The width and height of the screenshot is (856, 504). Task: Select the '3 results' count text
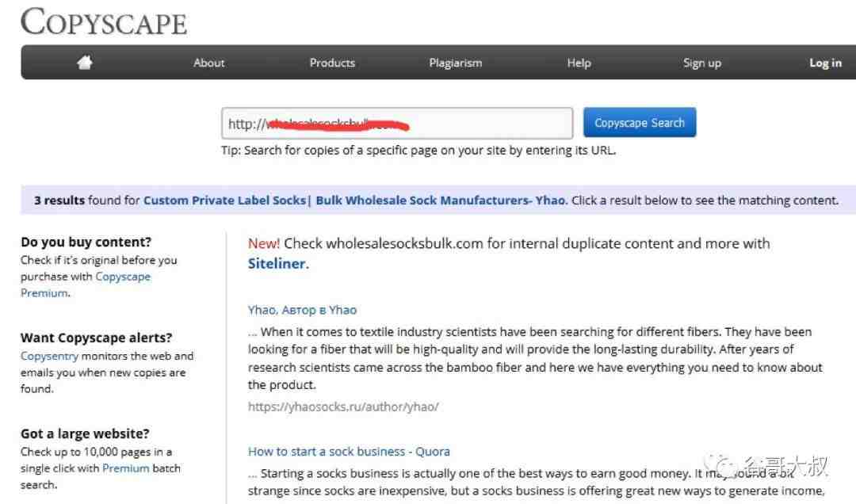(x=59, y=200)
